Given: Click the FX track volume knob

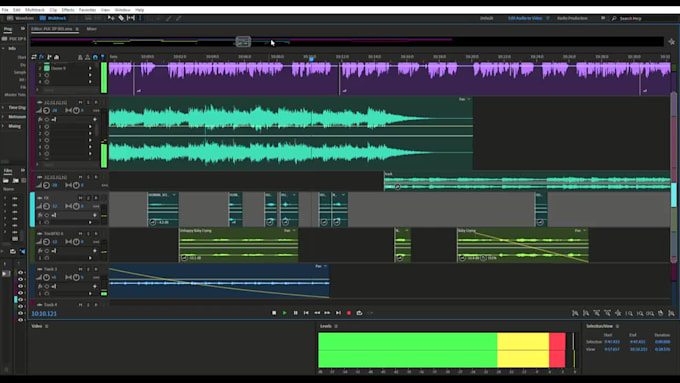Looking at the screenshot, I should pos(46,206).
